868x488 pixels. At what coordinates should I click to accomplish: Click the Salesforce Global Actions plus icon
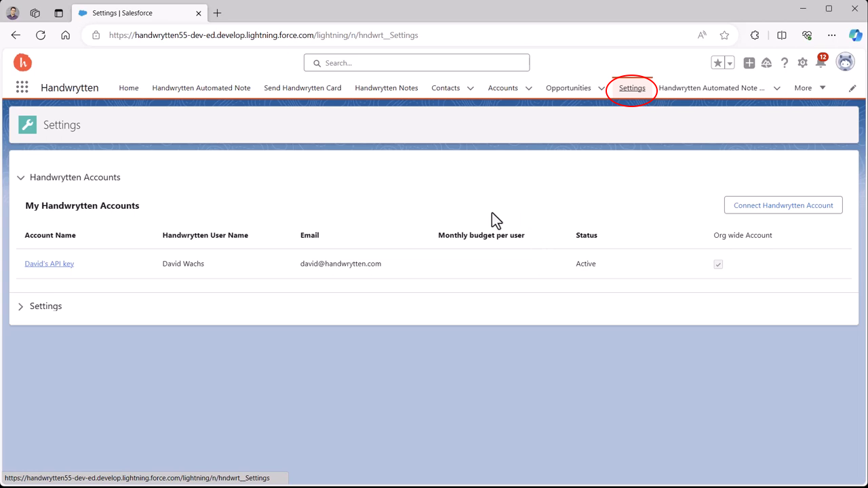click(749, 62)
